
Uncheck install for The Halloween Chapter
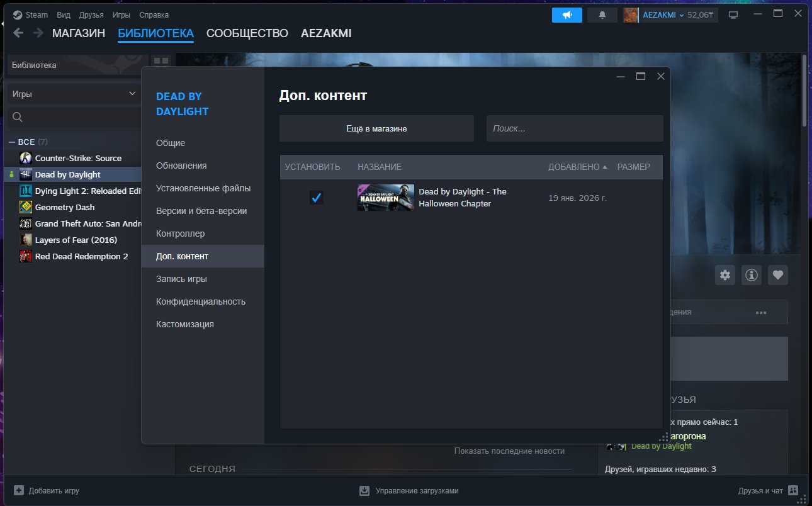pyautogui.click(x=317, y=198)
